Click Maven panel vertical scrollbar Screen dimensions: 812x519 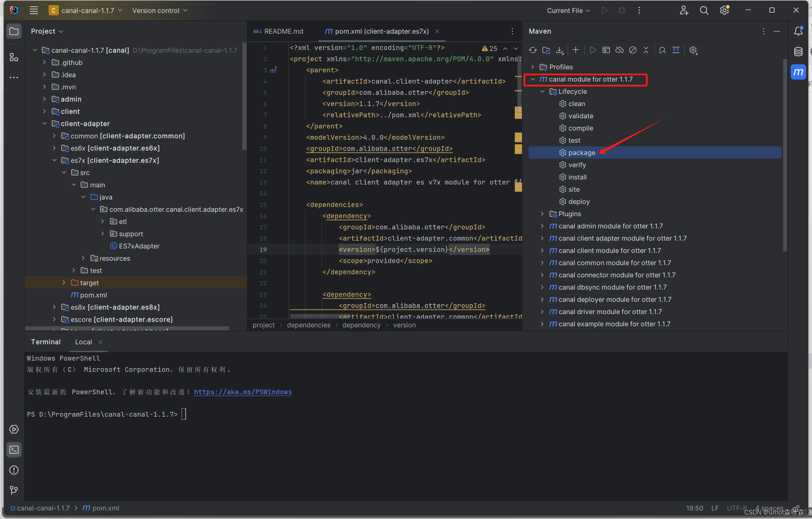click(785, 156)
